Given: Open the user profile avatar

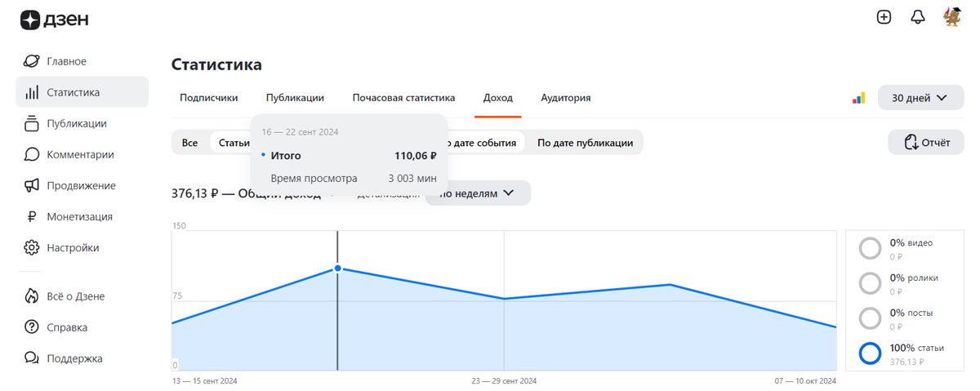Looking at the screenshot, I should pos(952,16).
